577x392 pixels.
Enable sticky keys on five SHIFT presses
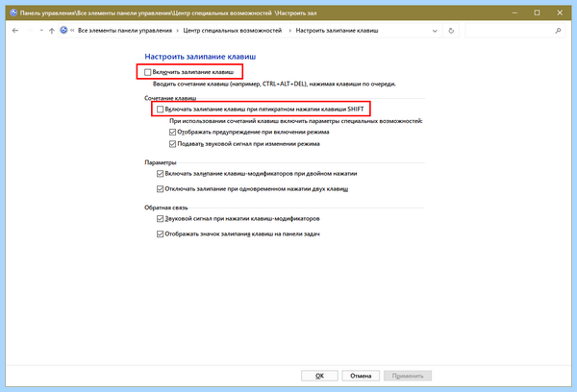click(160, 110)
